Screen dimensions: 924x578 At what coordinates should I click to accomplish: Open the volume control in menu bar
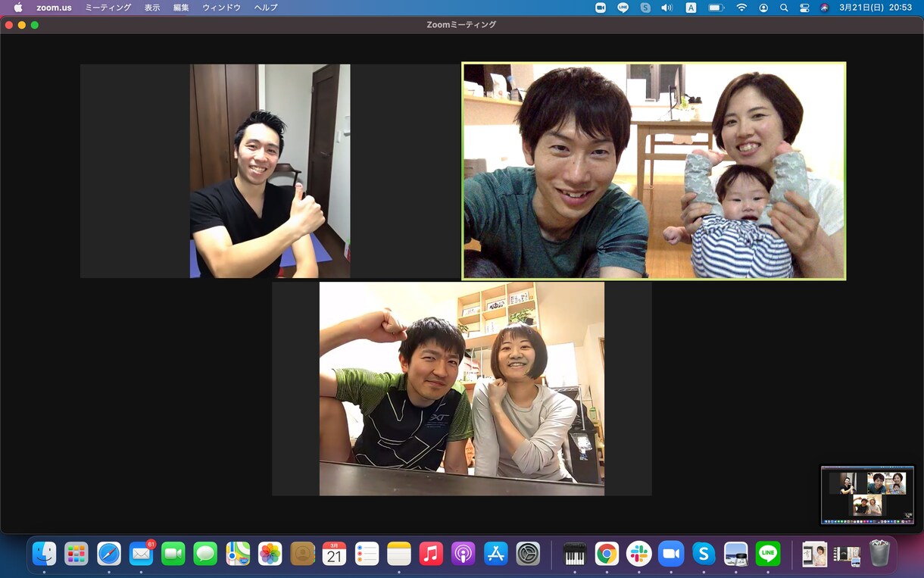pyautogui.click(x=666, y=8)
